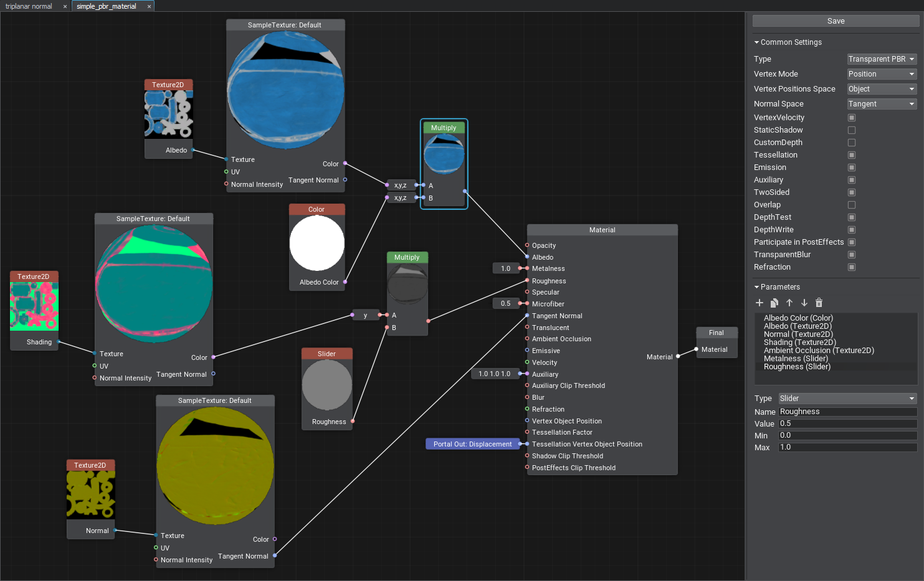Viewport: 924px width, 581px height.
Task: Click the Save button
Action: pos(836,21)
